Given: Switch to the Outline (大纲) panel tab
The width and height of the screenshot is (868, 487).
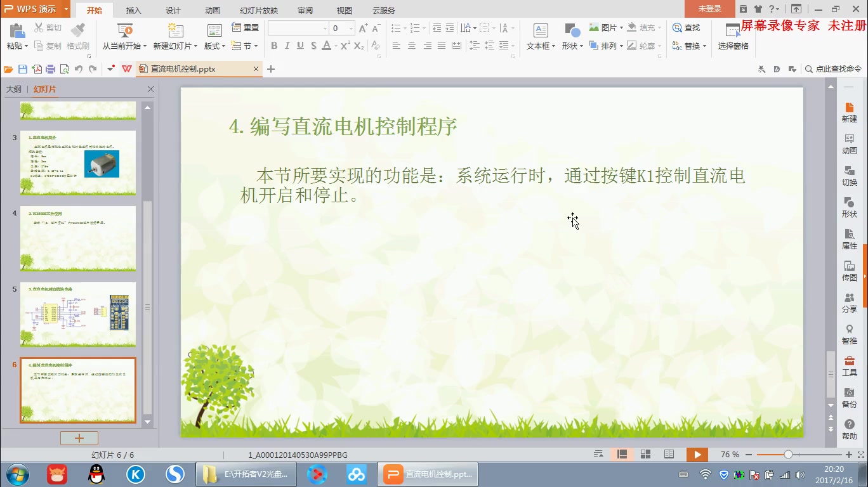Looking at the screenshot, I should coord(14,89).
